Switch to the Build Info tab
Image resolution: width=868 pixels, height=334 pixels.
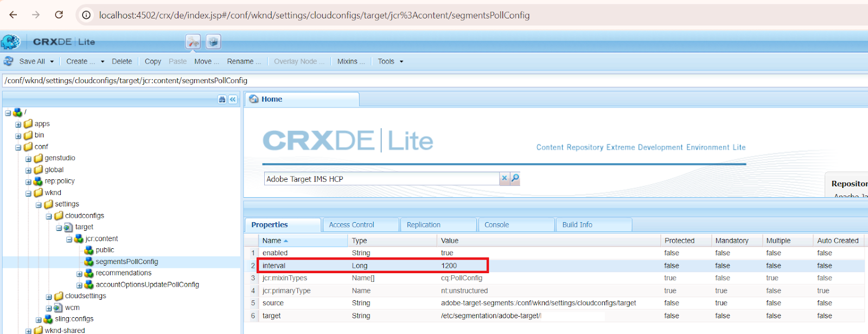click(x=594, y=225)
